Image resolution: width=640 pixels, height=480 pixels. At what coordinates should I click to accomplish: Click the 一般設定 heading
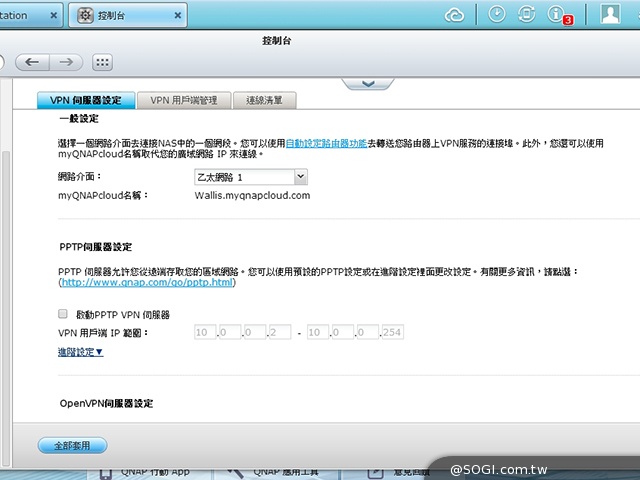click(x=79, y=119)
